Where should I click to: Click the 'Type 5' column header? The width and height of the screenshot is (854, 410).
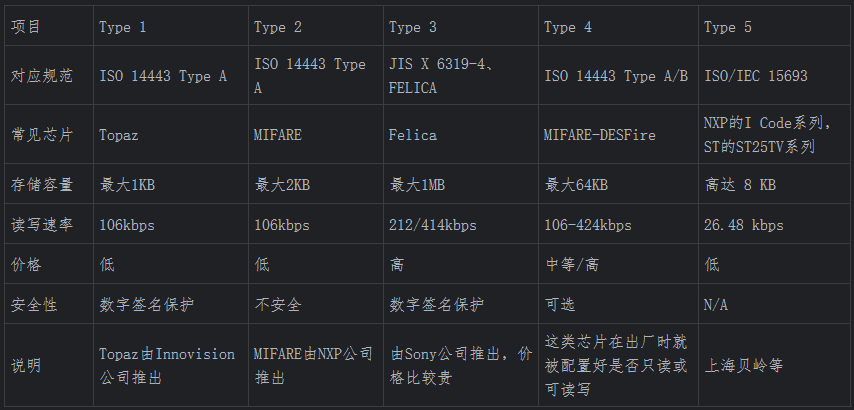point(727,27)
